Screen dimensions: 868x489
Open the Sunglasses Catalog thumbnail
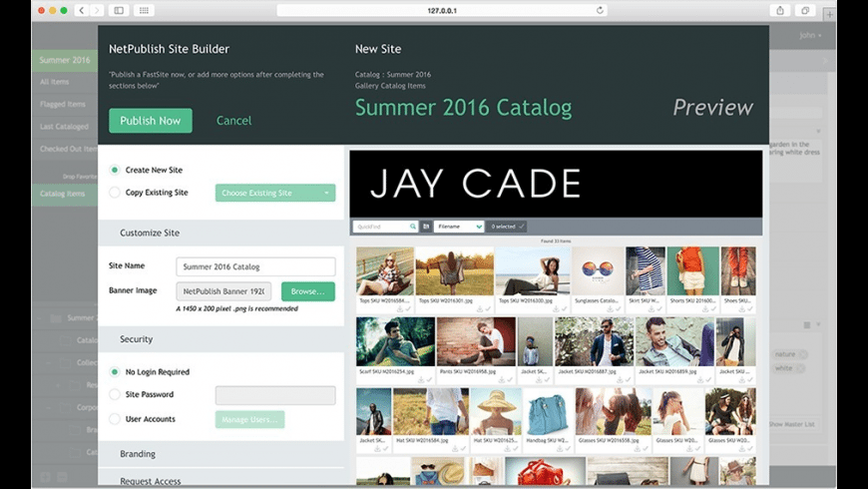[598, 270]
